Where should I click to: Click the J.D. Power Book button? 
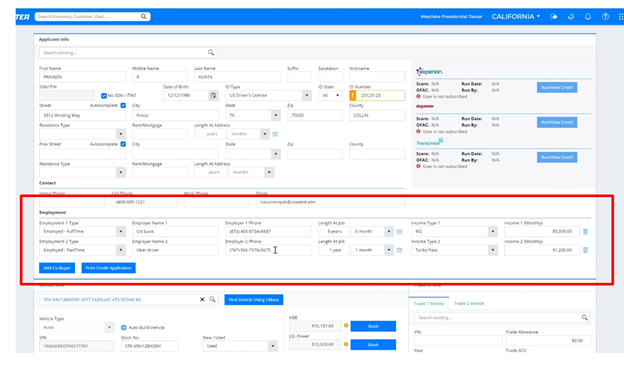point(373,345)
